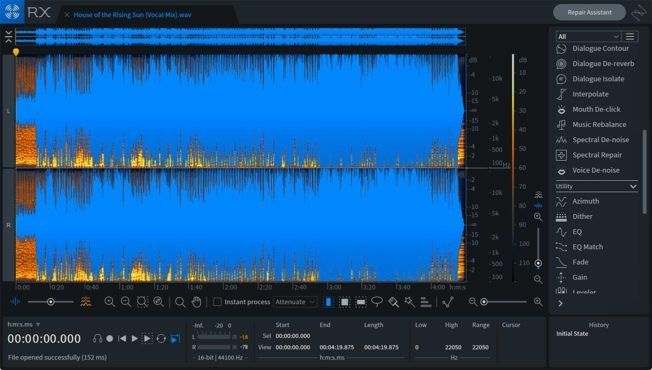Toggle the left channel L selector
652x370 pixels.
pos(8,111)
